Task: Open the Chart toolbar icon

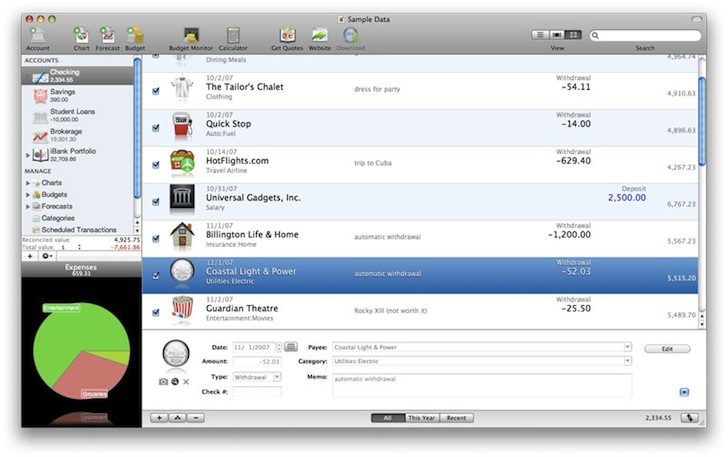Action: 81,36
